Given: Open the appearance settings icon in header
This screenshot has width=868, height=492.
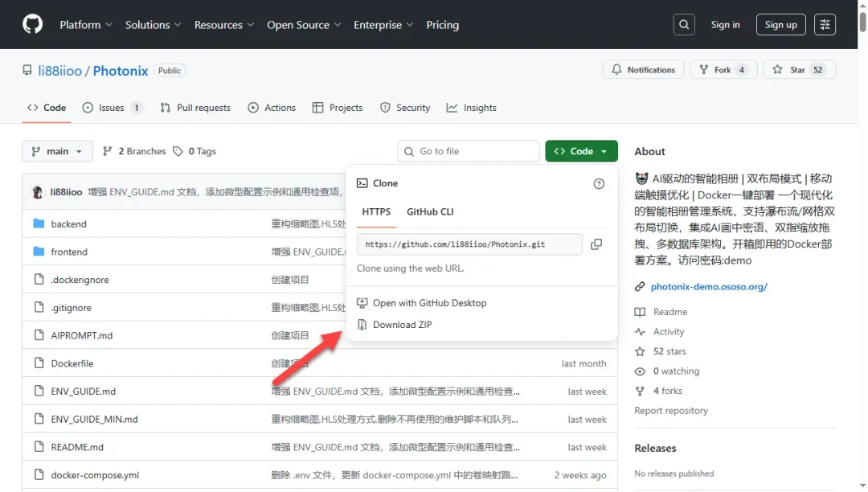Looking at the screenshot, I should 825,25.
